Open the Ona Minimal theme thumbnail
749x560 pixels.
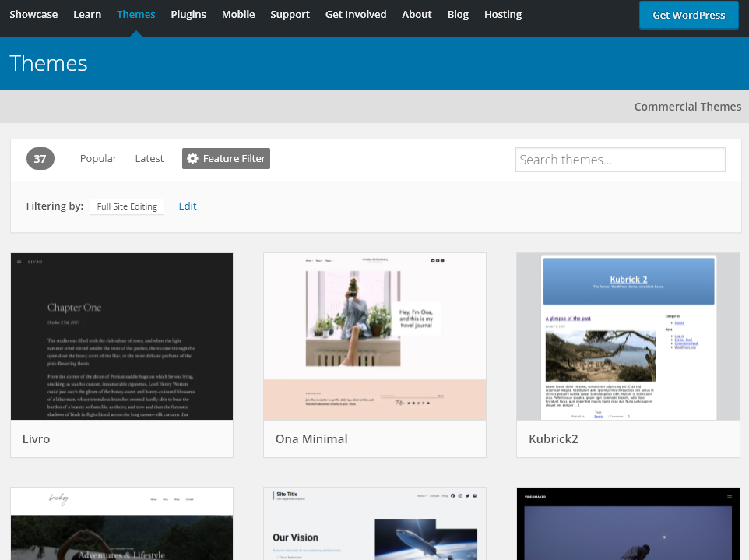(374, 336)
